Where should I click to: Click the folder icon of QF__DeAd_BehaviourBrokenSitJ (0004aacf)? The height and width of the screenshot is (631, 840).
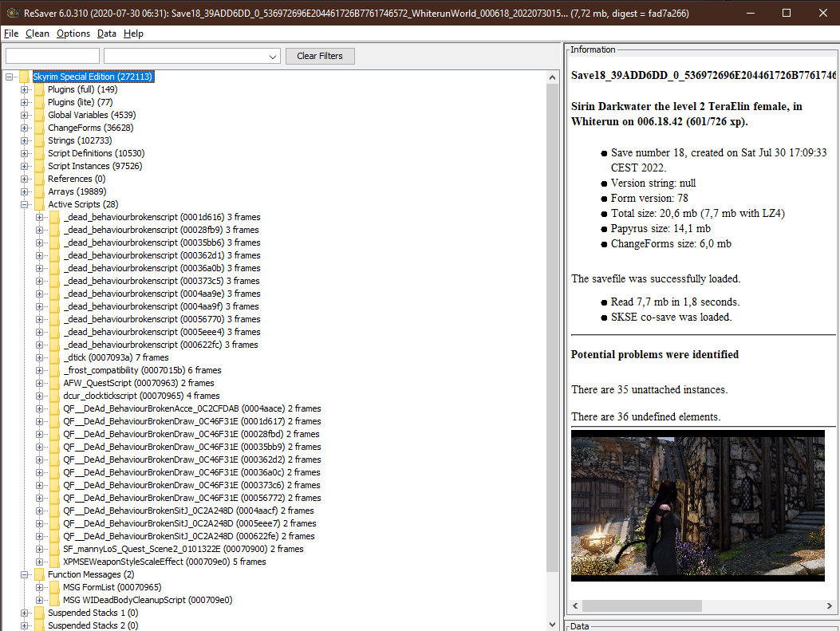click(x=54, y=511)
